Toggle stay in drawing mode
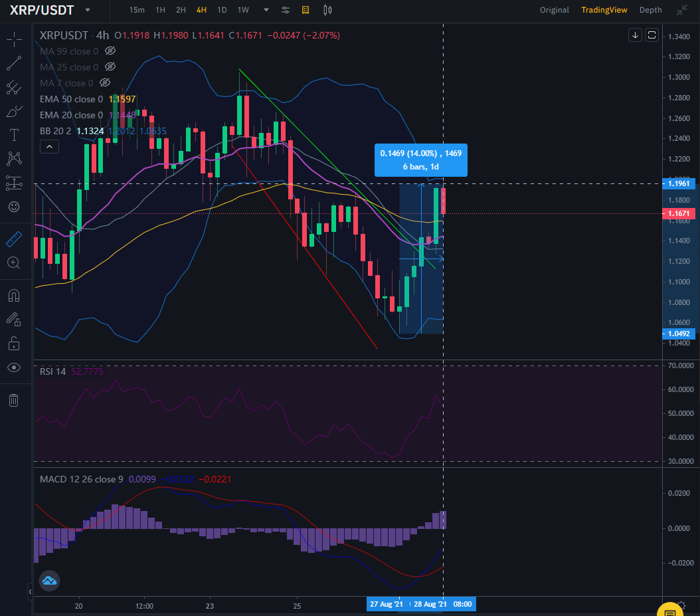Screen dimensions: 700x616 pyautogui.click(x=14, y=320)
